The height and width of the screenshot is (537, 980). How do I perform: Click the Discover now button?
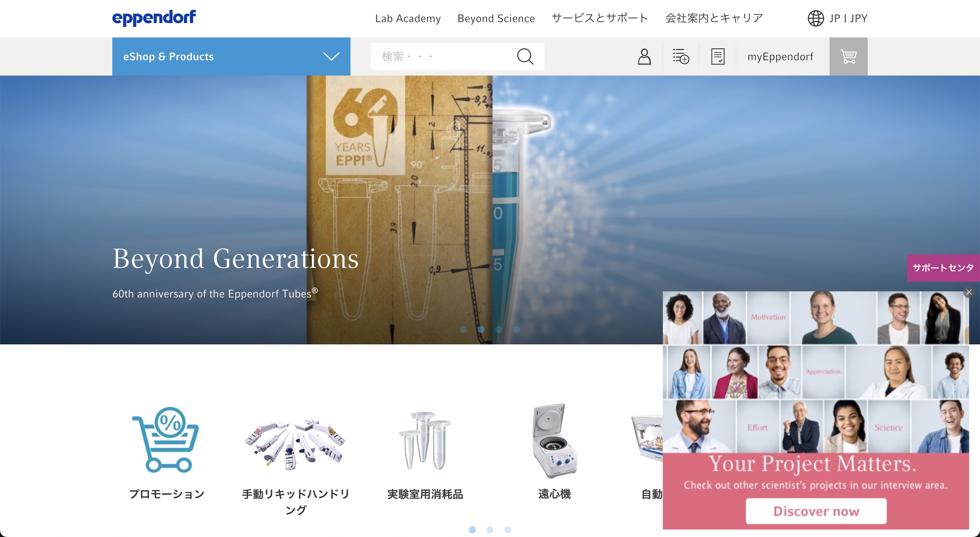click(816, 511)
